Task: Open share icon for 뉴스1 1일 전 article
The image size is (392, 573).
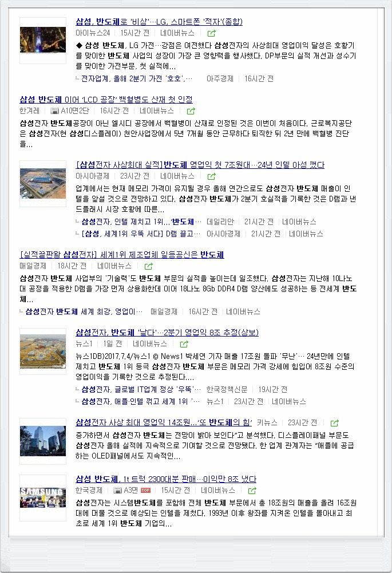Action: coord(184,344)
